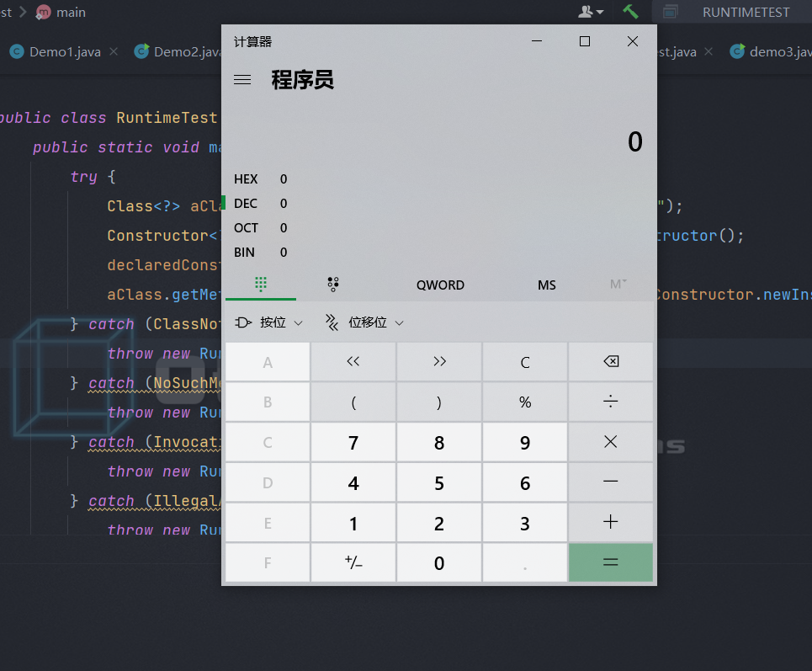Click the main method breadcrumb icon
Screen dimensions: 812x671
43,12
